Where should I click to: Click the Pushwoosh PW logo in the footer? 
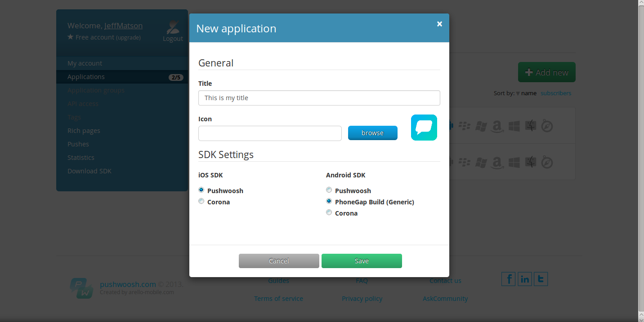click(x=82, y=288)
